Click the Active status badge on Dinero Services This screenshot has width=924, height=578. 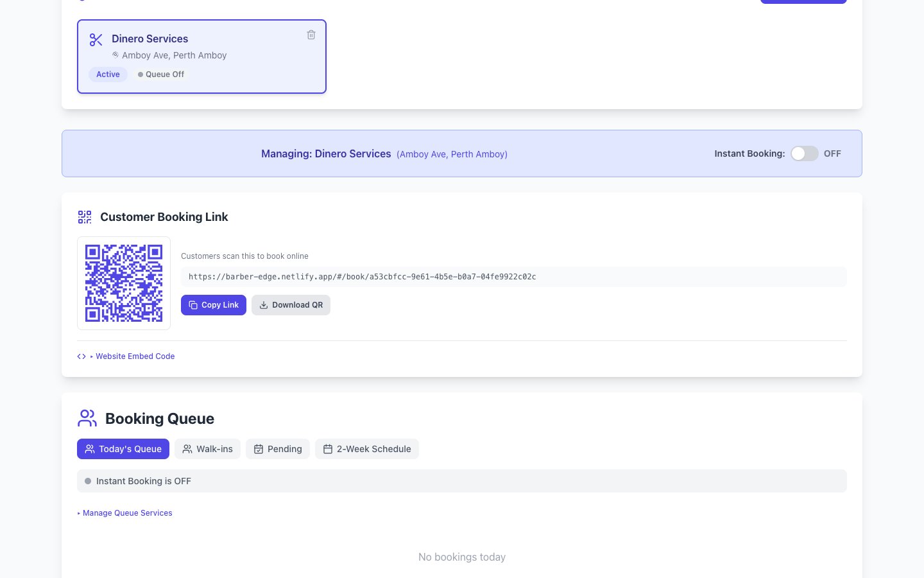click(x=108, y=74)
